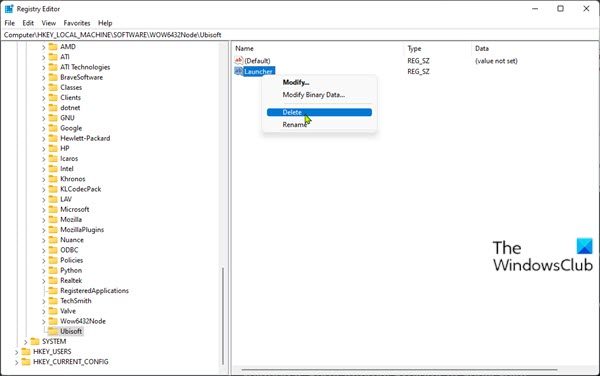Click the Microsoft folder icon
Viewport: 600px width, 376px height.
pos(53,209)
